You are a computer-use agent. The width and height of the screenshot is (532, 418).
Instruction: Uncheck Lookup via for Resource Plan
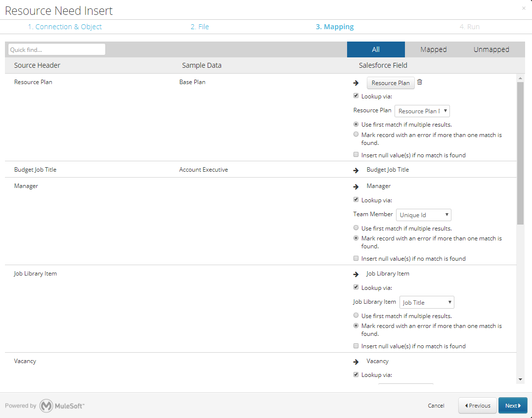(356, 96)
